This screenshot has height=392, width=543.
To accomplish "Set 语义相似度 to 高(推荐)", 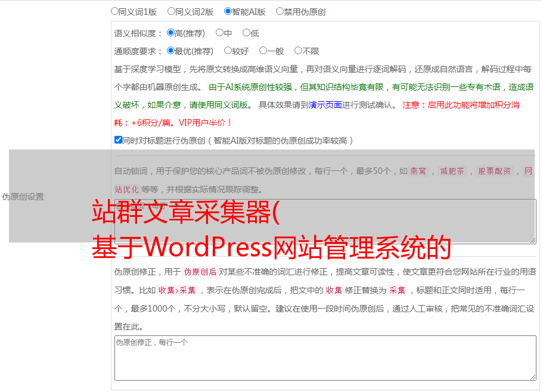I will click(x=170, y=33).
